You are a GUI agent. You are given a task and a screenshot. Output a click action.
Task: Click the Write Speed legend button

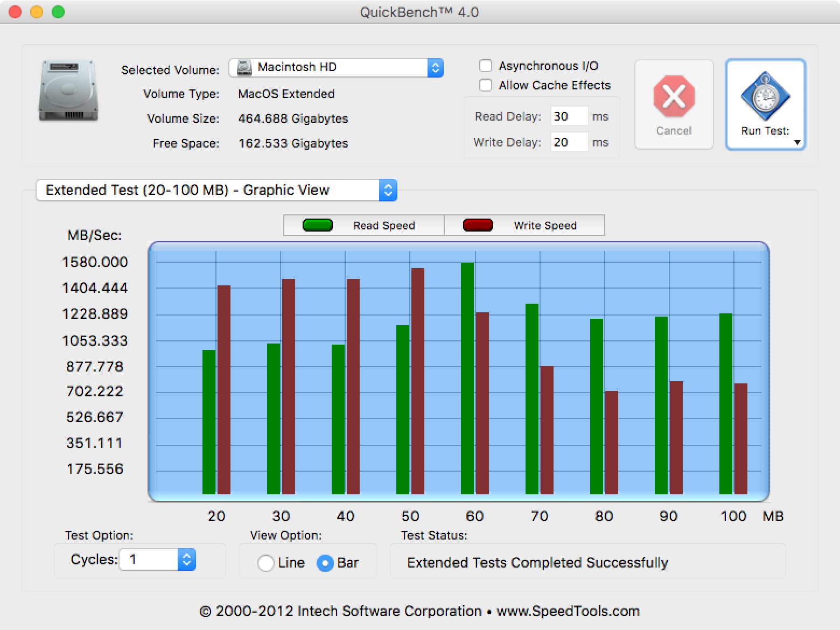coord(524,225)
